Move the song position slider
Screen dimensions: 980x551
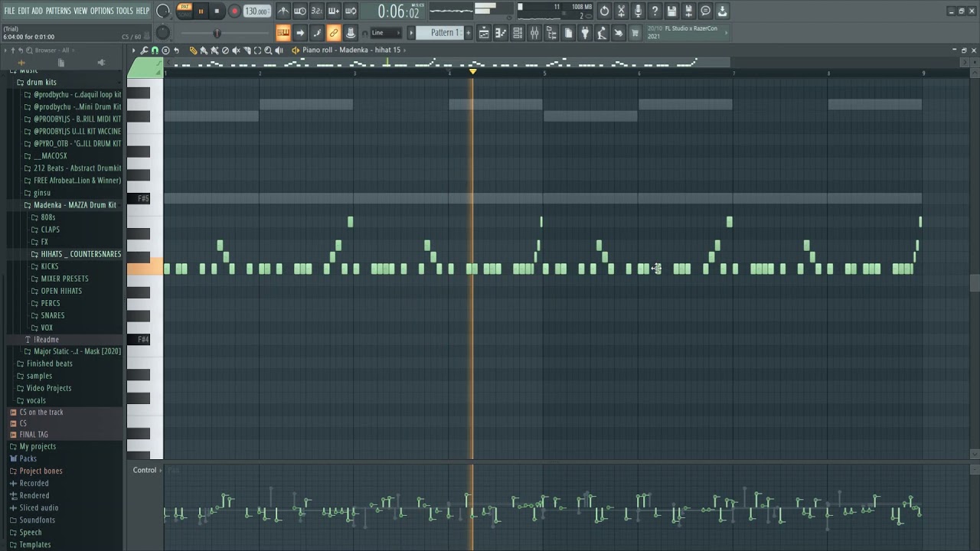click(x=217, y=33)
